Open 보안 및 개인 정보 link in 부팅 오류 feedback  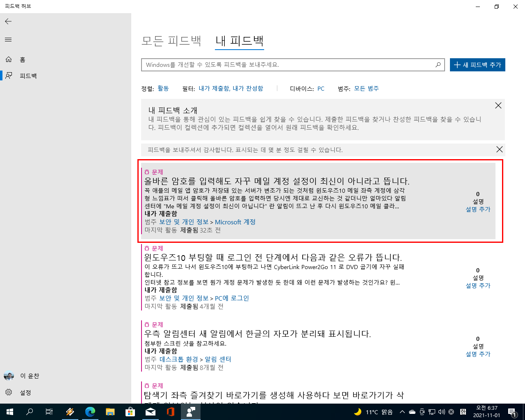coord(184,298)
